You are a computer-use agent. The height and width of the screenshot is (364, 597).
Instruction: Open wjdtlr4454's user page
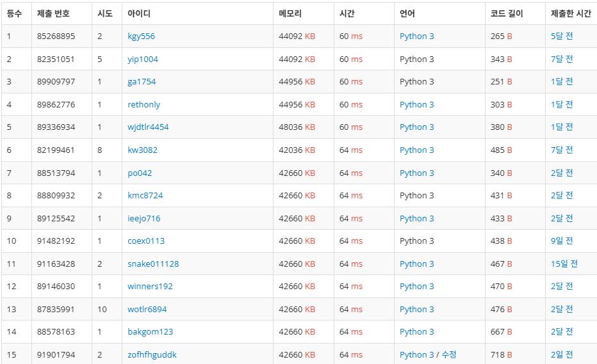pos(148,127)
